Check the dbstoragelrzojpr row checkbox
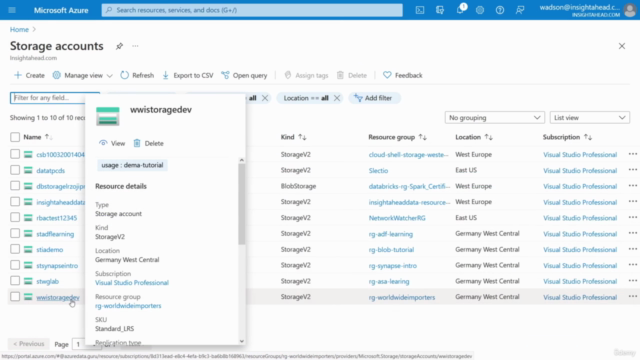640x360 pixels. click(x=15, y=186)
